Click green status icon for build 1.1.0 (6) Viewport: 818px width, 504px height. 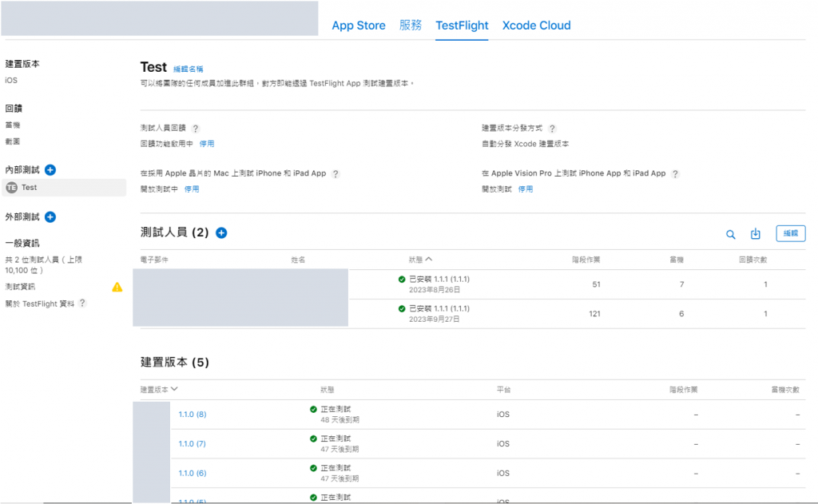point(313,468)
